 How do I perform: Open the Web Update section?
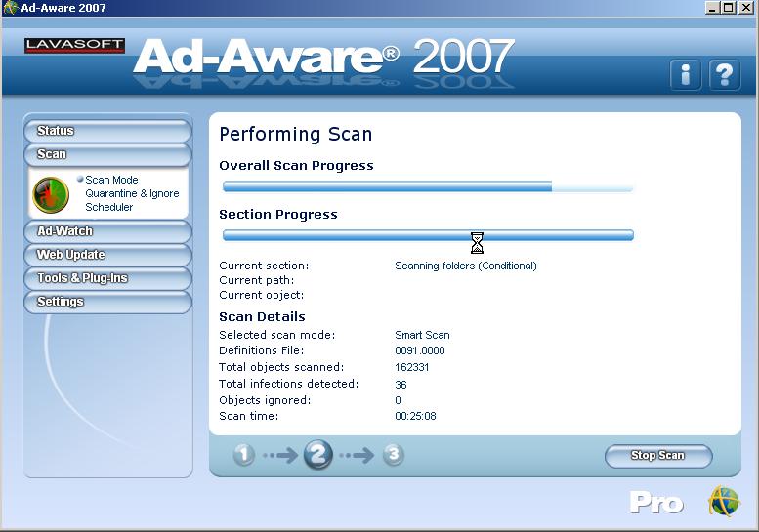(x=107, y=255)
